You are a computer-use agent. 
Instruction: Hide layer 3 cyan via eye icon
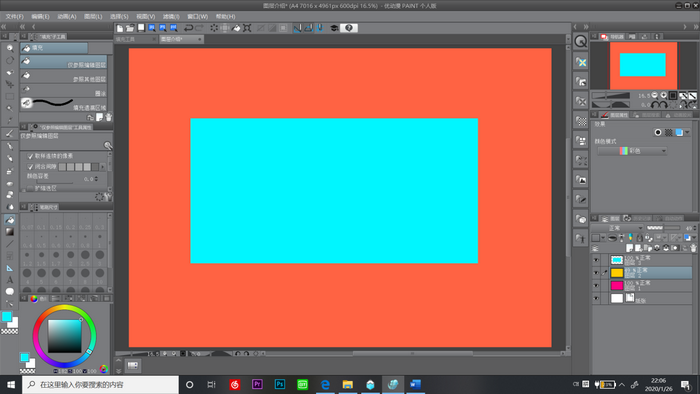coord(596,260)
